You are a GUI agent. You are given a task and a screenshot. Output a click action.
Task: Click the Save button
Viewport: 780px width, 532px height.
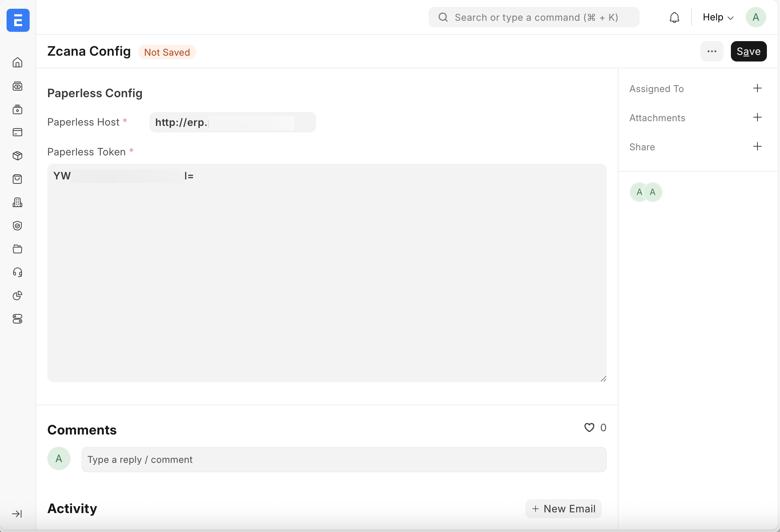click(748, 52)
